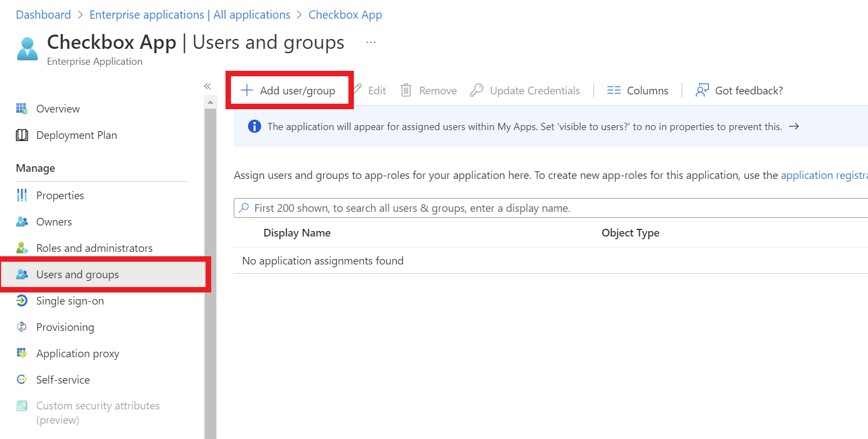Click the Add user/group button

289,91
